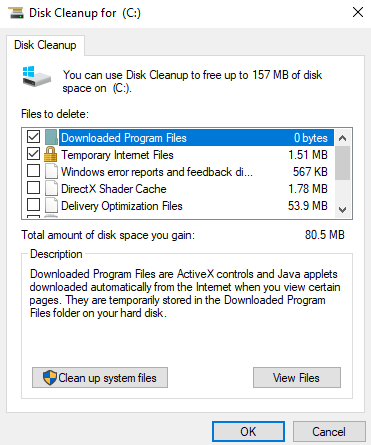
Task: Select the Disk Cleanup tab
Action: click(45, 45)
